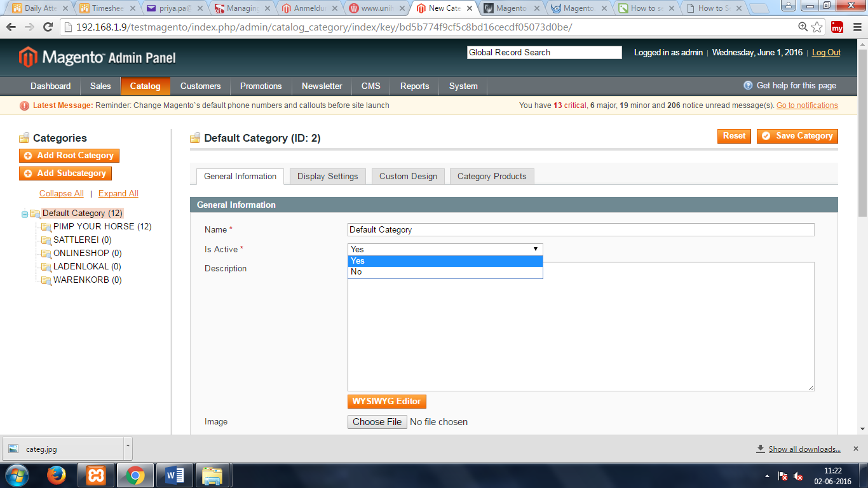Click the Reset button
The width and height of the screenshot is (868, 488).
(734, 136)
